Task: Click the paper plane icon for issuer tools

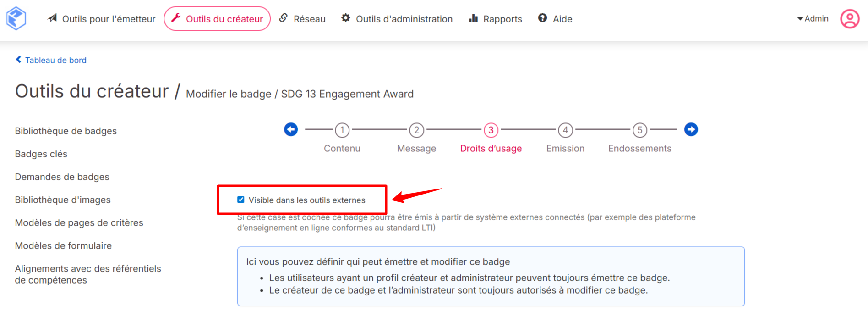Action: tap(53, 18)
